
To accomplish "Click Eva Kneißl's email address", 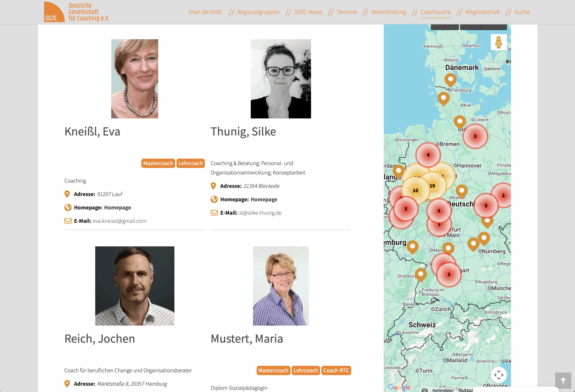I will (x=119, y=221).
